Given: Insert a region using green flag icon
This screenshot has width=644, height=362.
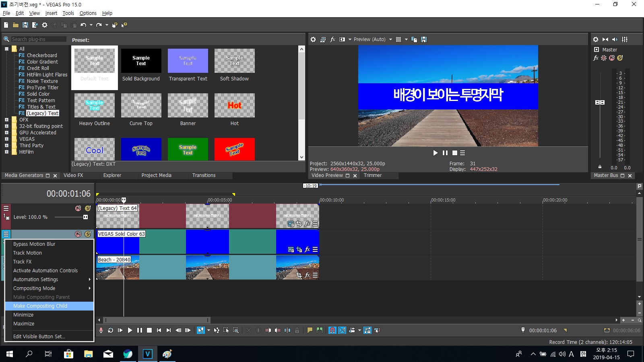Looking at the screenshot, I should coord(320,330).
